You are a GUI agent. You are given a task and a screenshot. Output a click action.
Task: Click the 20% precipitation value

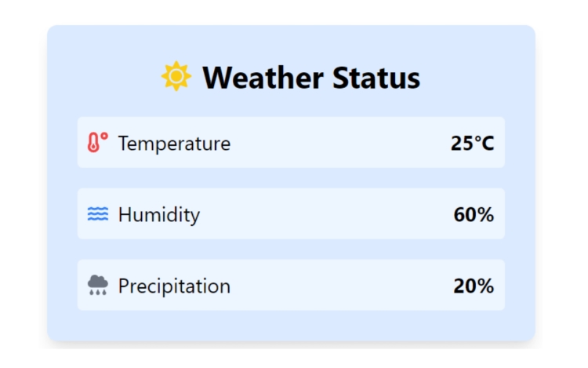click(x=474, y=286)
